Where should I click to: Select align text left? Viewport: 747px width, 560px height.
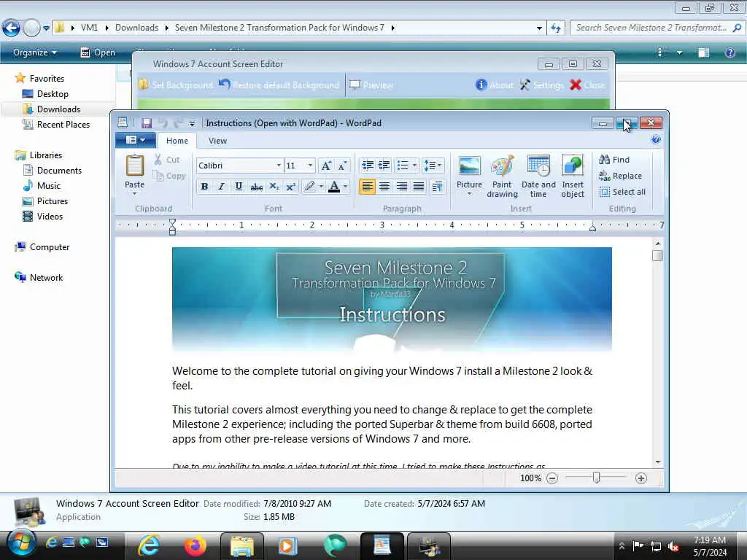coord(367,186)
